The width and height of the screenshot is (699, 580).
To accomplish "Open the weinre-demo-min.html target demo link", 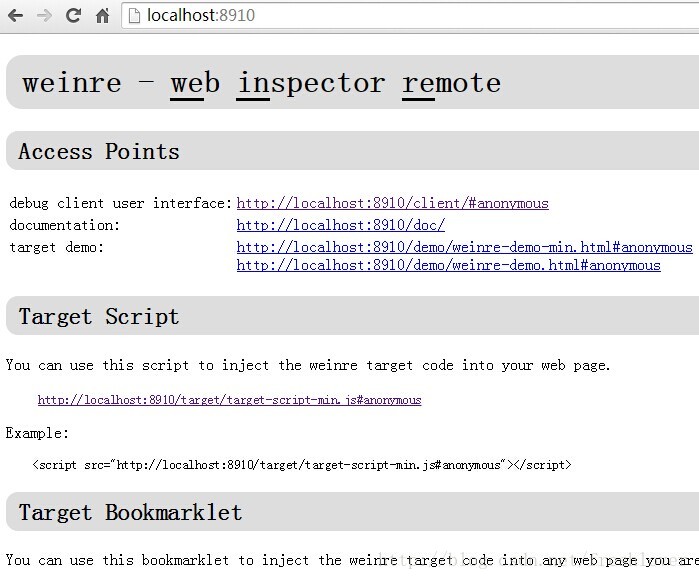I will coord(465,247).
